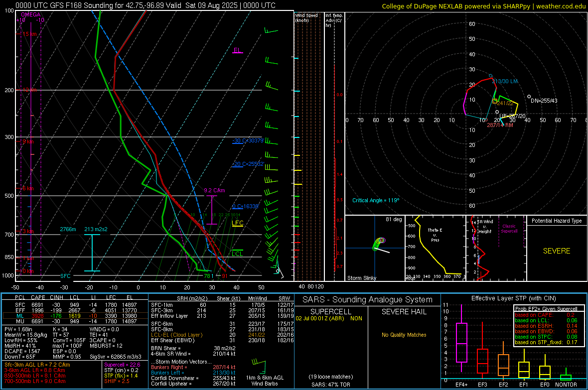Click the Classic Supercell label
This screenshot has height=390, width=588.
(x=509, y=229)
